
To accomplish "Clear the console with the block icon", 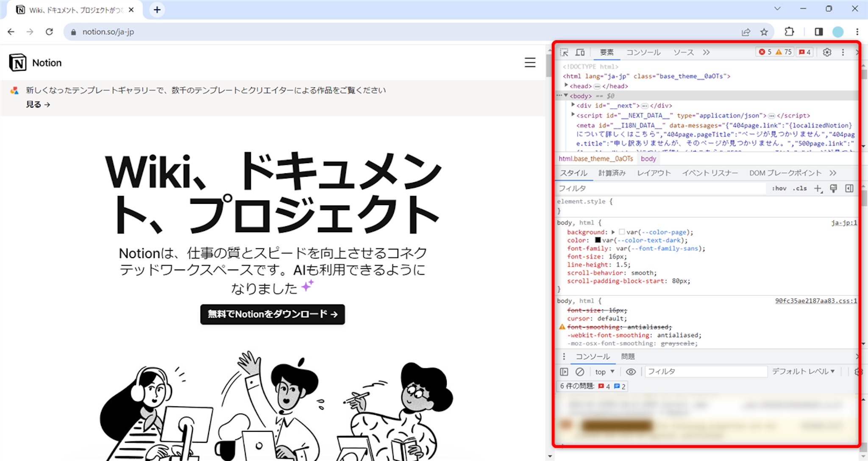I will (580, 372).
